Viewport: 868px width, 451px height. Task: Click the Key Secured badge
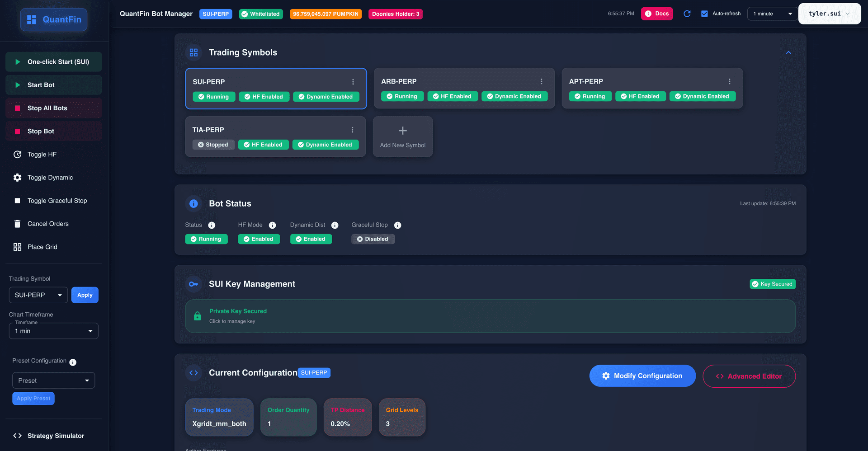773,284
